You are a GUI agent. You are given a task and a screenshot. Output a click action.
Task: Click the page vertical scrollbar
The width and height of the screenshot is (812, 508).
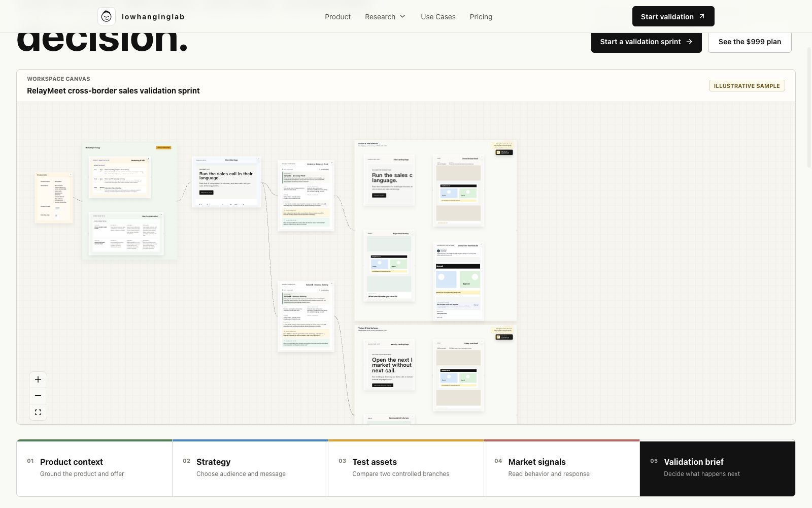point(809,107)
